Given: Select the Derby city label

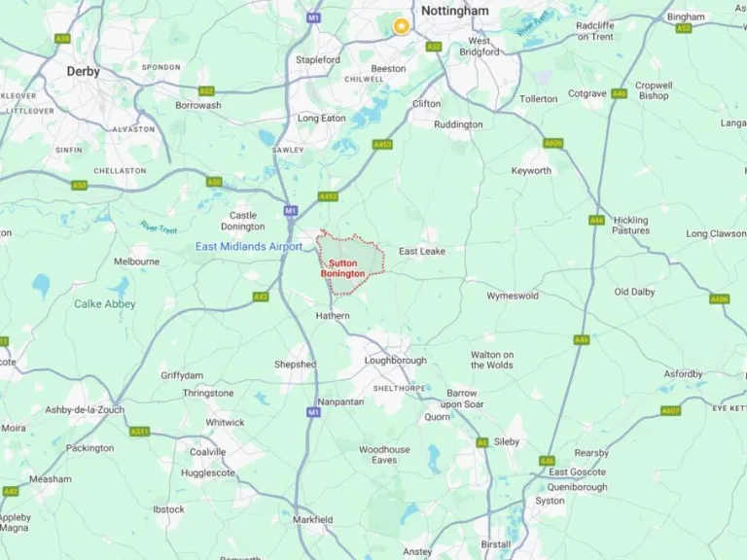Looking at the screenshot, I should tap(84, 71).
